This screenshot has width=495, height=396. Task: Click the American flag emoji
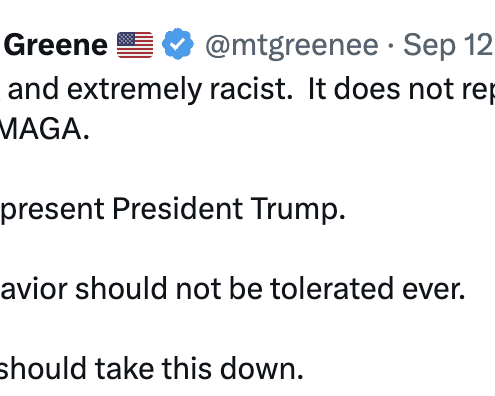(x=135, y=45)
